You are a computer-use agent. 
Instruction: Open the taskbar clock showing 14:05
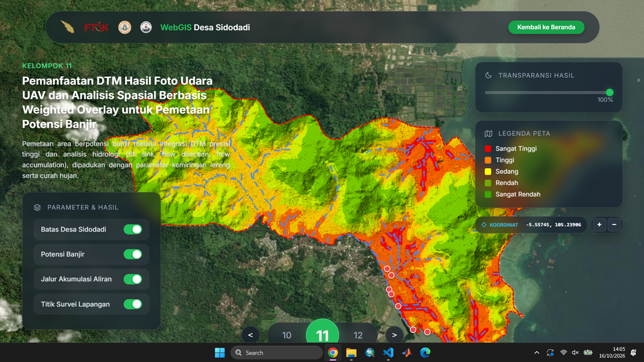pyautogui.click(x=612, y=353)
